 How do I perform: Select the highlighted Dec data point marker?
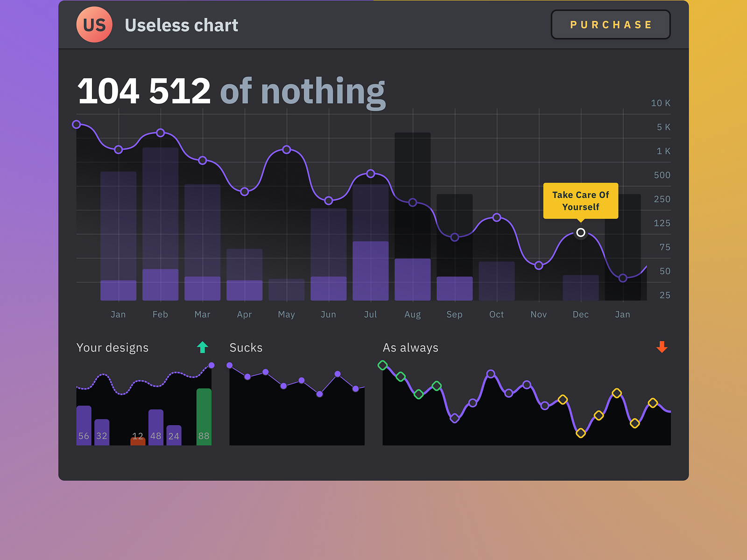[x=581, y=232]
